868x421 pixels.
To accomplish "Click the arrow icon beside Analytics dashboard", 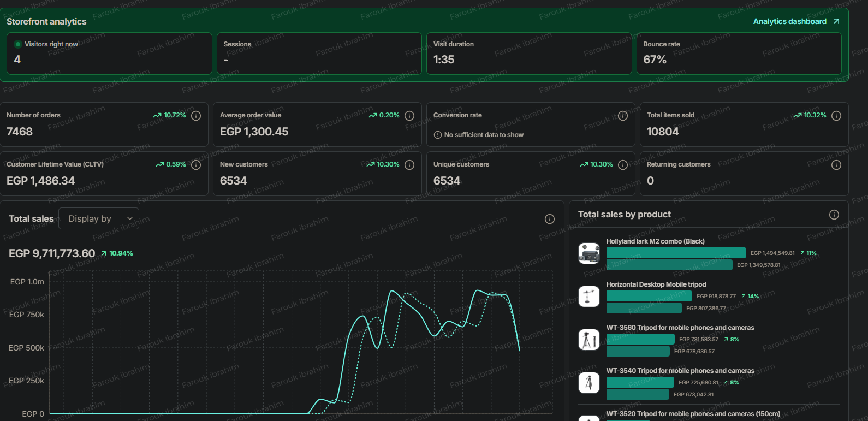I will pyautogui.click(x=836, y=21).
